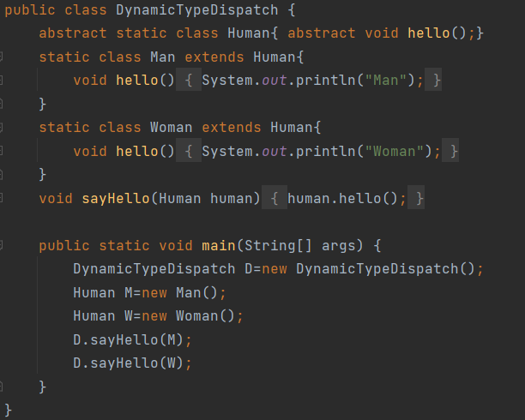Click the "main" method name
The width and height of the screenshot is (525, 420).
tap(219, 246)
